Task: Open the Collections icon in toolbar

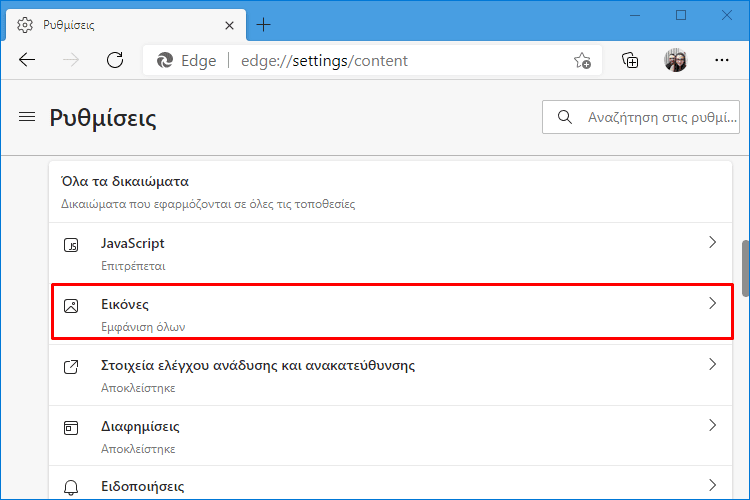Action: point(630,60)
